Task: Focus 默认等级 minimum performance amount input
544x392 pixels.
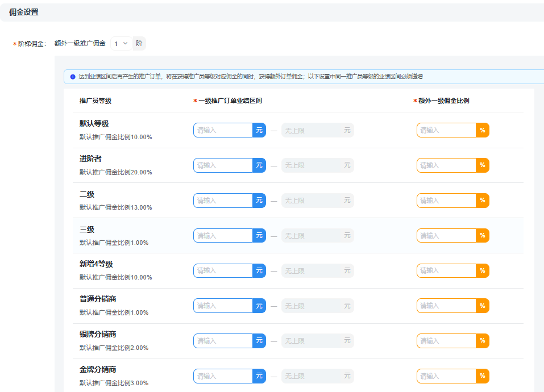Action: tap(223, 130)
